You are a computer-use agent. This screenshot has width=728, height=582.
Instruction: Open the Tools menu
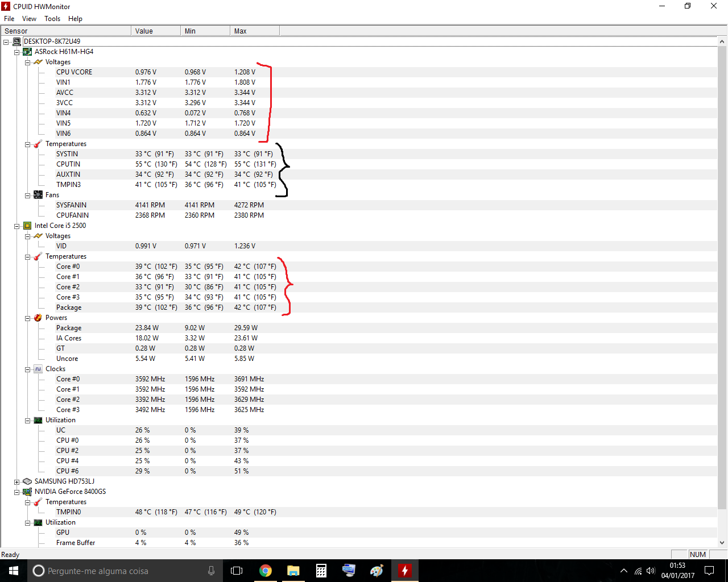click(x=52, y=19)
